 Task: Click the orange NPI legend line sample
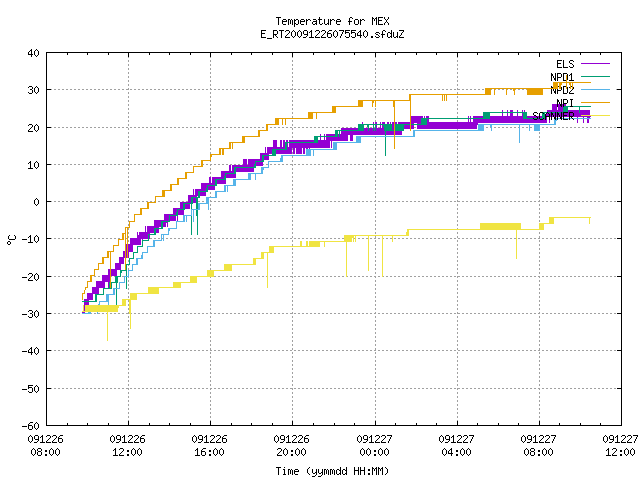coord(595,102)
